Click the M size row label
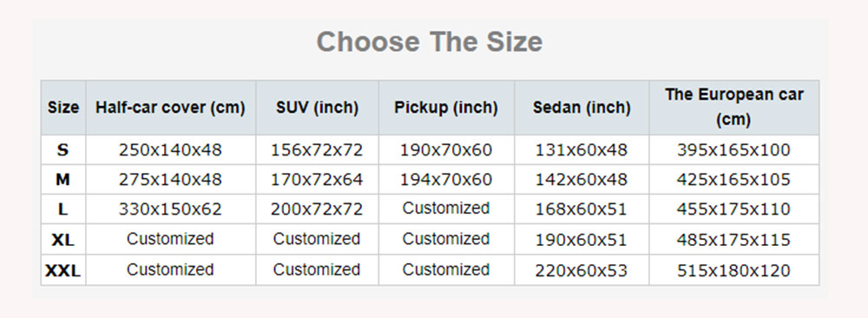 [x=63, y=180]
